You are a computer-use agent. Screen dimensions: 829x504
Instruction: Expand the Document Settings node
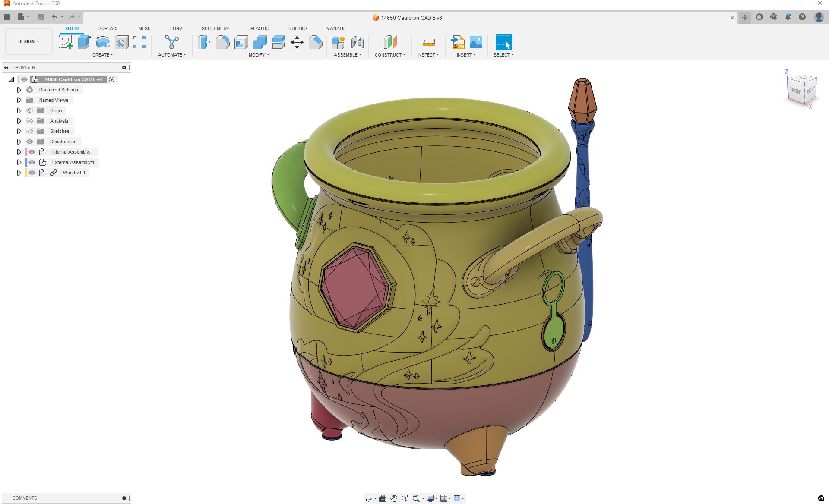click(19, 90)
